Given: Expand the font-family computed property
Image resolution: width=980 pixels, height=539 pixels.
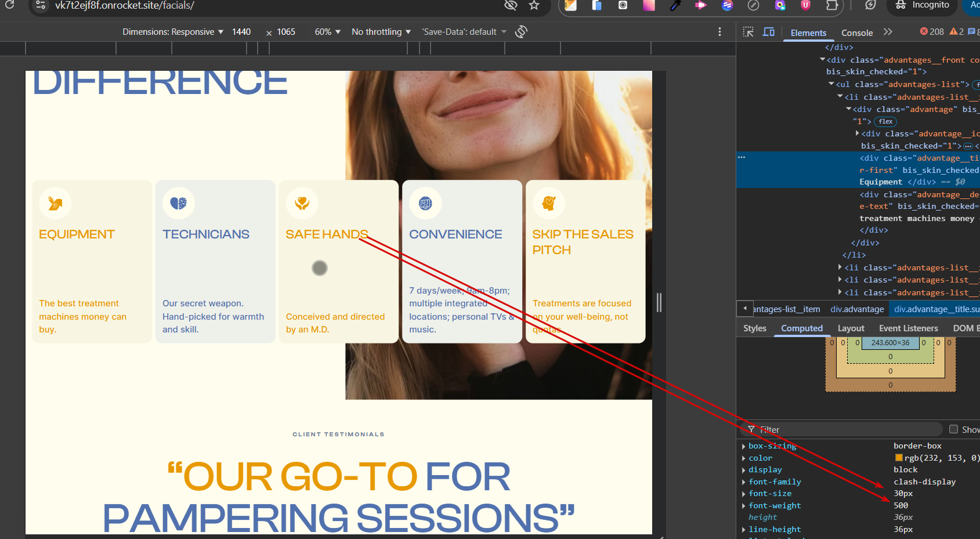Looking at the screenshot, I should [744, 482].
